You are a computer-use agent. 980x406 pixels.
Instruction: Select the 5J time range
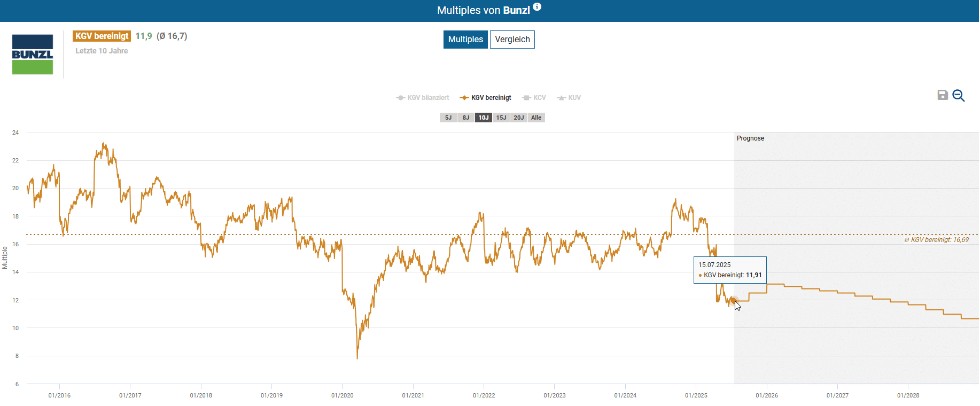[x=448, y=118]
